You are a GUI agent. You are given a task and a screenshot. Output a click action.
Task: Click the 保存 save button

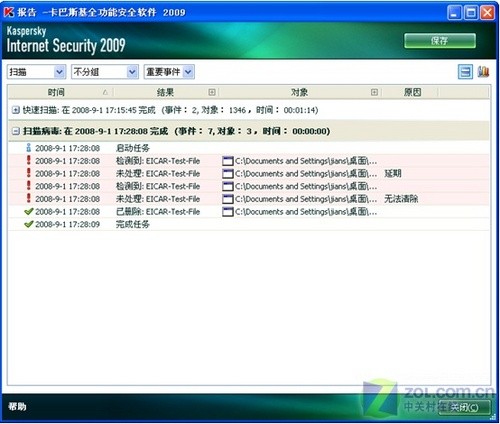(440, 41)
